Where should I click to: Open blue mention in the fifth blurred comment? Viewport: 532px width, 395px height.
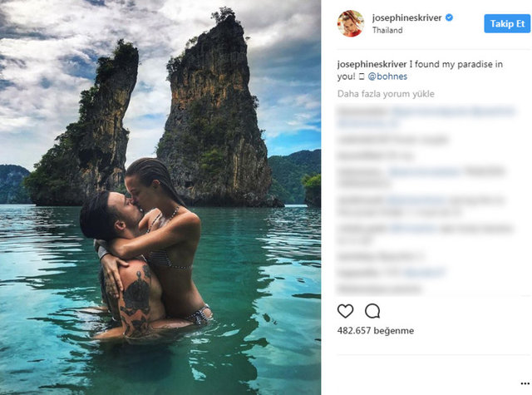click(x=416, y=200)
